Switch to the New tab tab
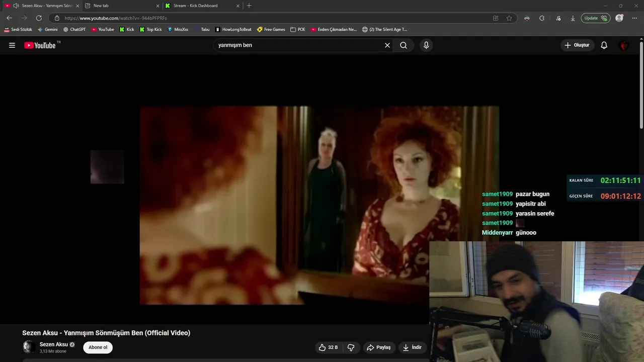 [121, 6]
